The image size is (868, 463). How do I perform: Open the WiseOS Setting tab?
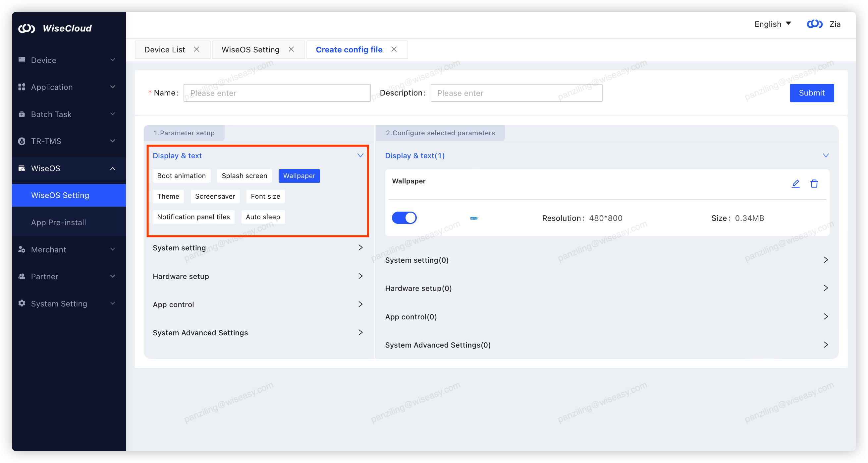[250, 49]
